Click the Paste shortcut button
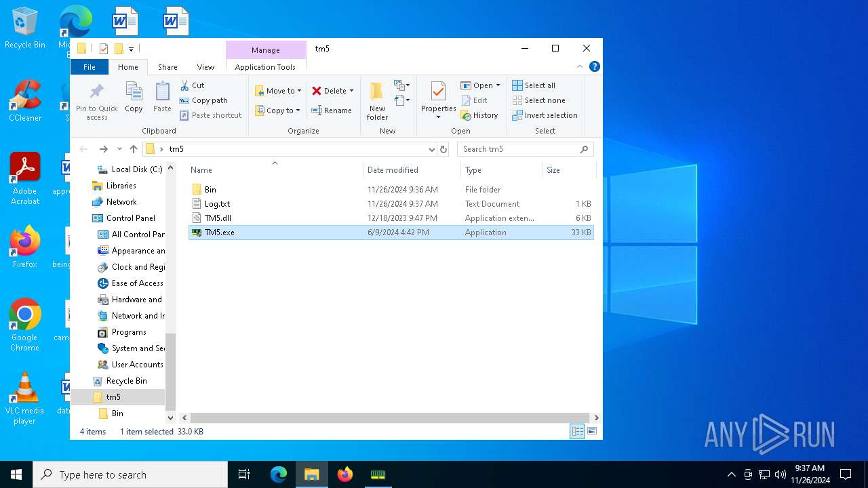This screenshot has width=868, height=488. [x=210, y=115]
